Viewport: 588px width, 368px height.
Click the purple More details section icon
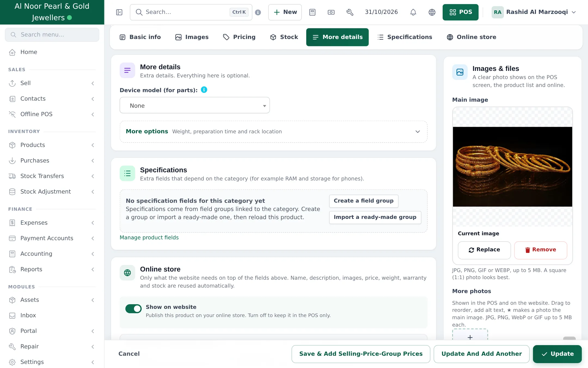(127, 71)
